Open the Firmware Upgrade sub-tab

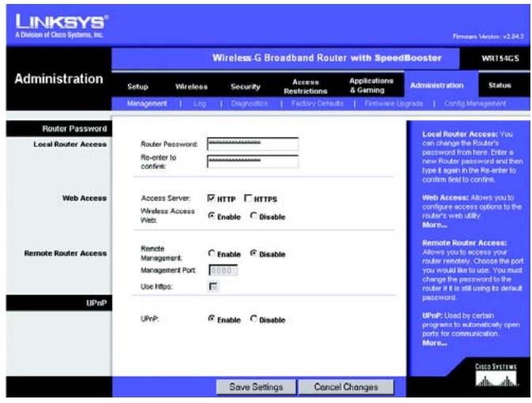[x=394, y=104]
